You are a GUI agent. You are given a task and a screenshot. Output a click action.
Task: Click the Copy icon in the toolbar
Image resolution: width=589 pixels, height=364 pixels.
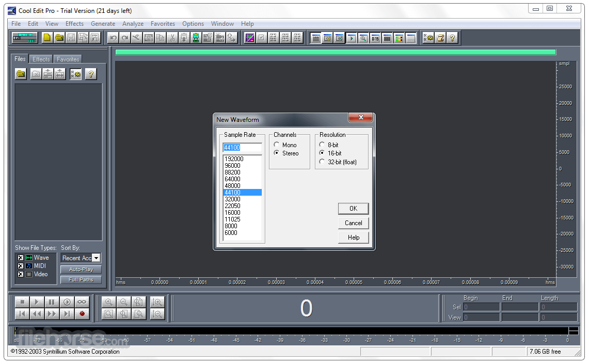[161, 38]
